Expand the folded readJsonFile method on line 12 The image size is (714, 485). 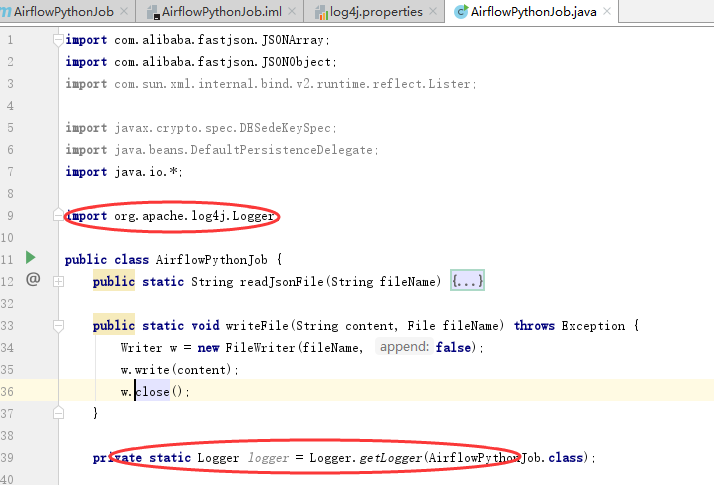coord(58,282)
